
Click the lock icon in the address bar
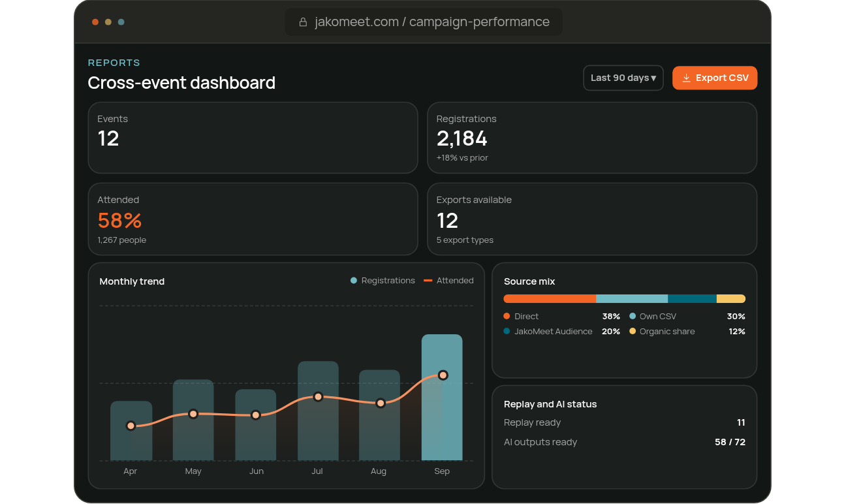point(303,22)
